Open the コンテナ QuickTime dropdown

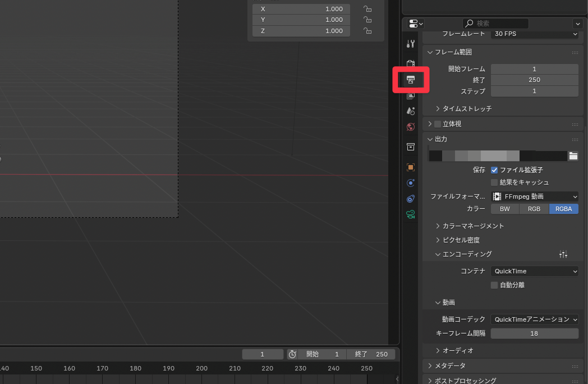coord(534,271)
